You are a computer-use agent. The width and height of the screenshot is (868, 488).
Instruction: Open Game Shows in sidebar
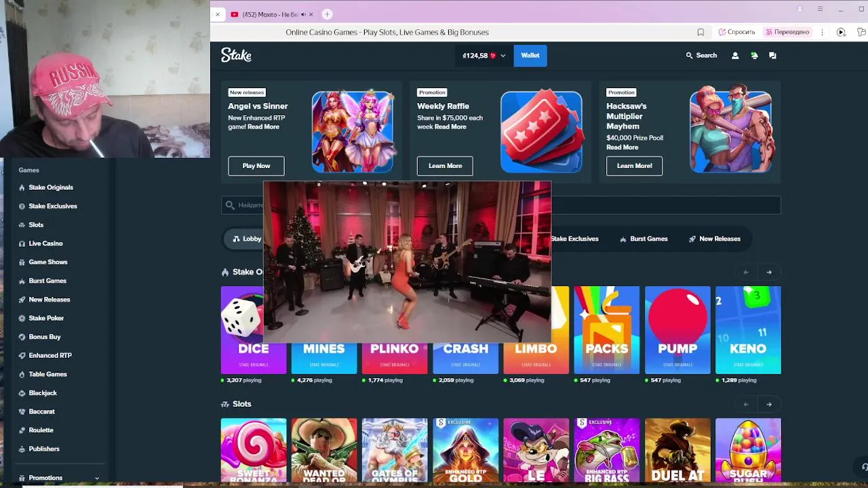click(48, 262)
